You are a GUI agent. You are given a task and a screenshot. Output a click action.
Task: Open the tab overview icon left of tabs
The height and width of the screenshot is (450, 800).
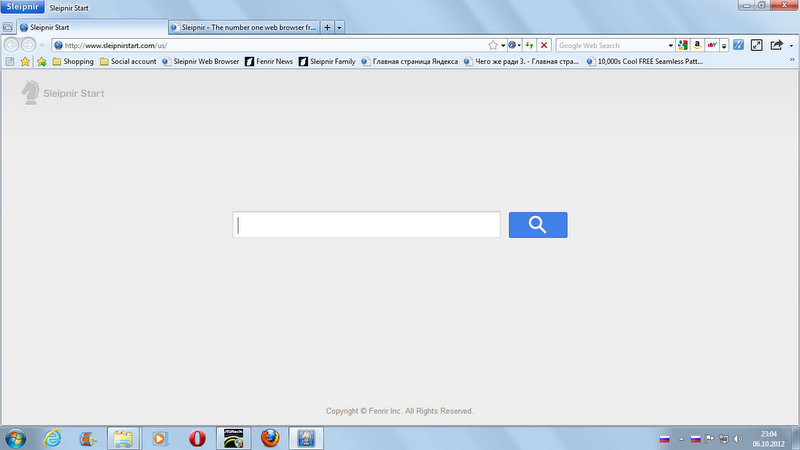tap(8, 27)
